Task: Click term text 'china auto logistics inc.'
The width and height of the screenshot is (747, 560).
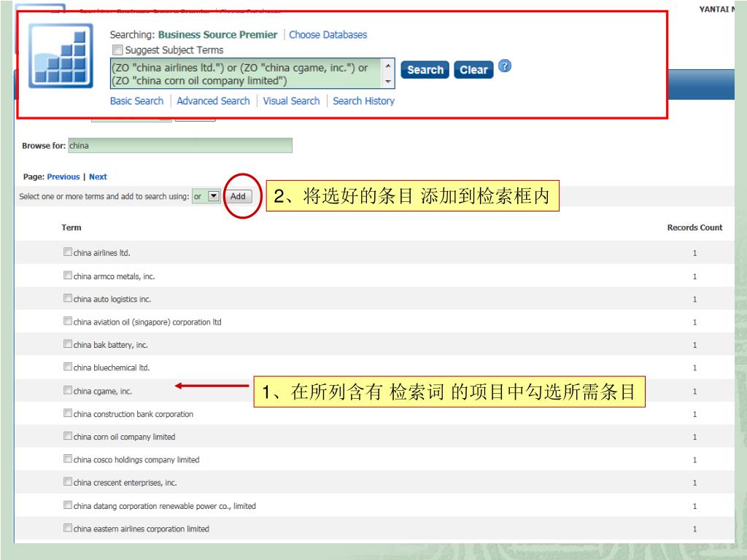Action: (x=112, y=299)
